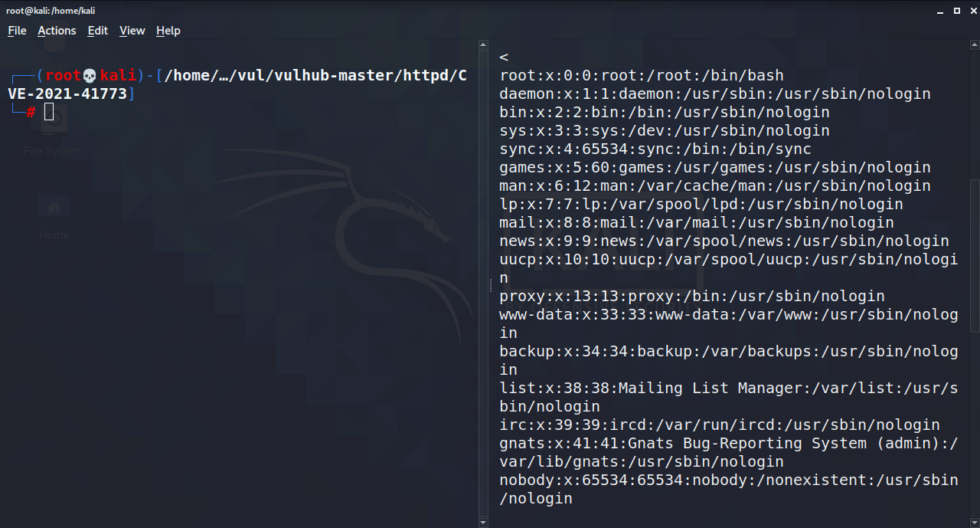Click the right pane scroll-up arrow
Image resolution: width=980 pixels, height=528 pixels.
click(x=975, y=45)
